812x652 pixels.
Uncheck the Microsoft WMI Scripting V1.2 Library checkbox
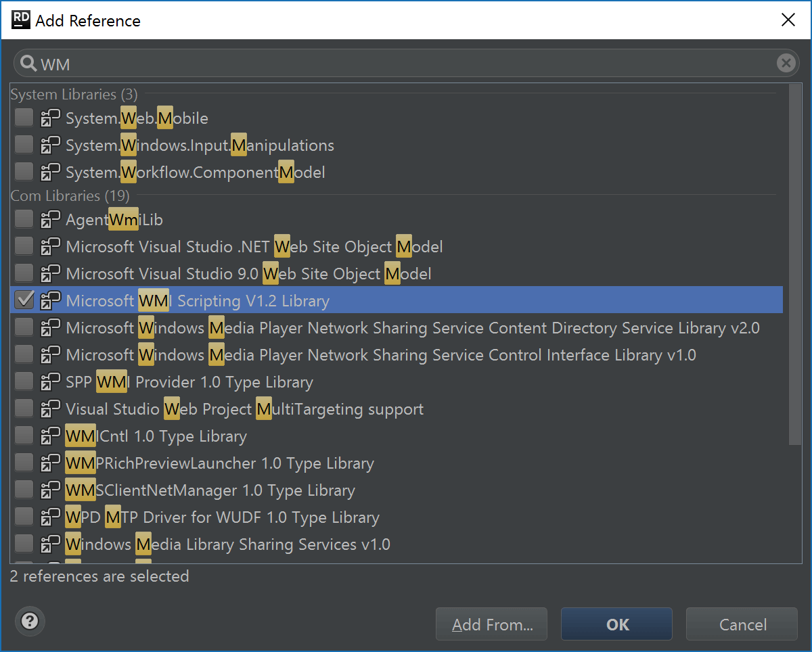[x=24, y=300]
